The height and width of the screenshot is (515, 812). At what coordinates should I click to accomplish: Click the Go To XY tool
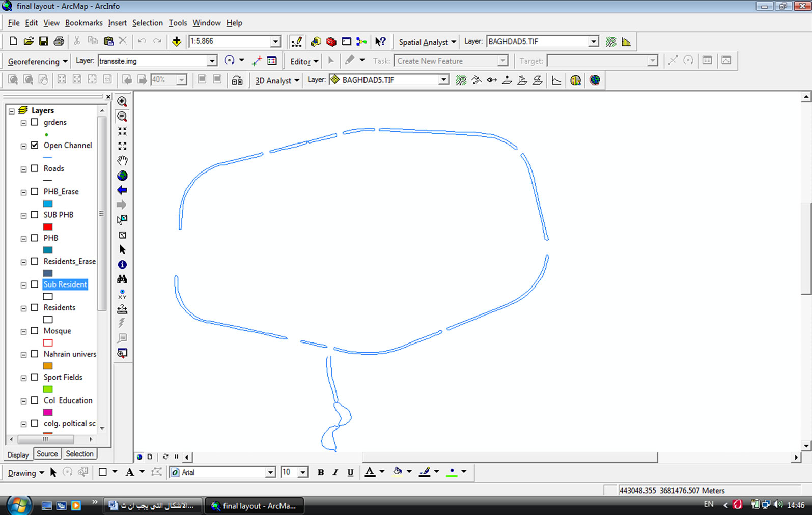pos(122,294)
